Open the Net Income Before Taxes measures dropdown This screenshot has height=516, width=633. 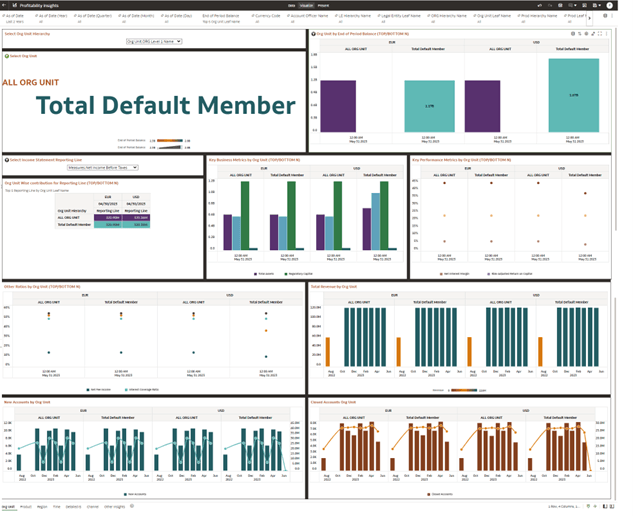[x=103, y=167]
